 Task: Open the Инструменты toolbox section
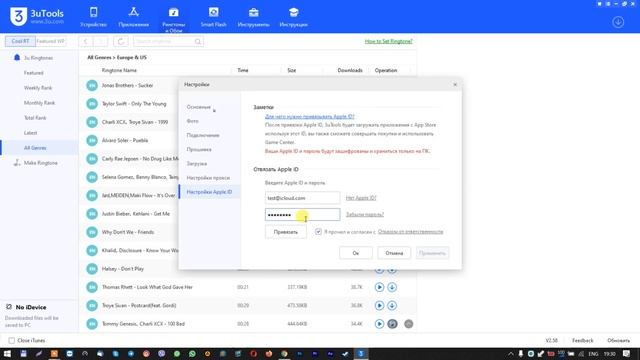(x=253, y=17)
